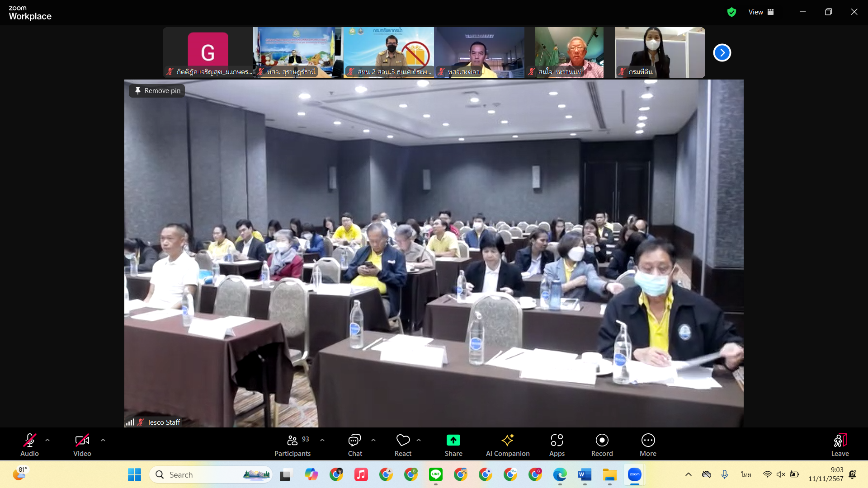This screenshot has height=488, width=868.
Task: Start recording with Record button
Action: [x=602, y=445]
